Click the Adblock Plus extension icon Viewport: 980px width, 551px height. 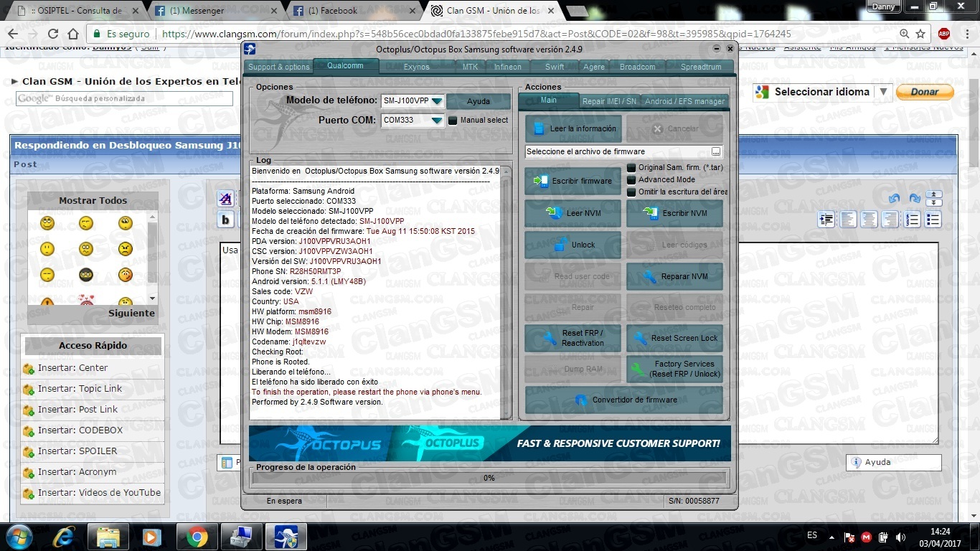coord(944,34)
